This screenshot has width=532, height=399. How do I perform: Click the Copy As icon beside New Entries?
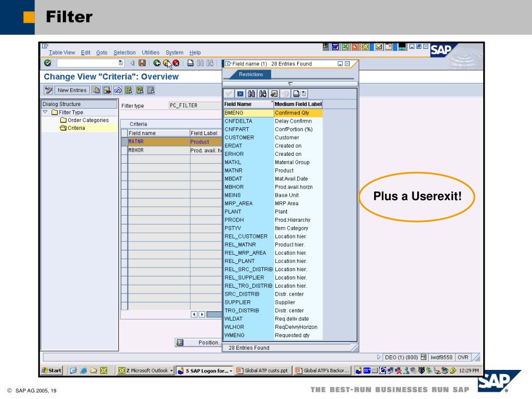[96, 90]
